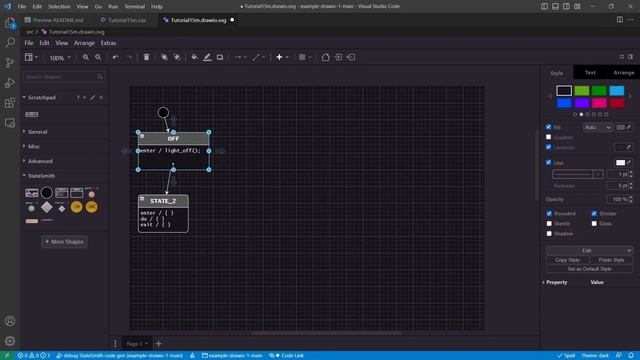Open the Fill style Auto dropdown

coord(597,127)
